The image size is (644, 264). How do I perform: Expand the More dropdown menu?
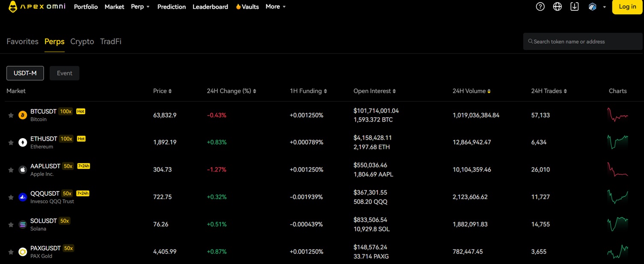tap(276, 7)
